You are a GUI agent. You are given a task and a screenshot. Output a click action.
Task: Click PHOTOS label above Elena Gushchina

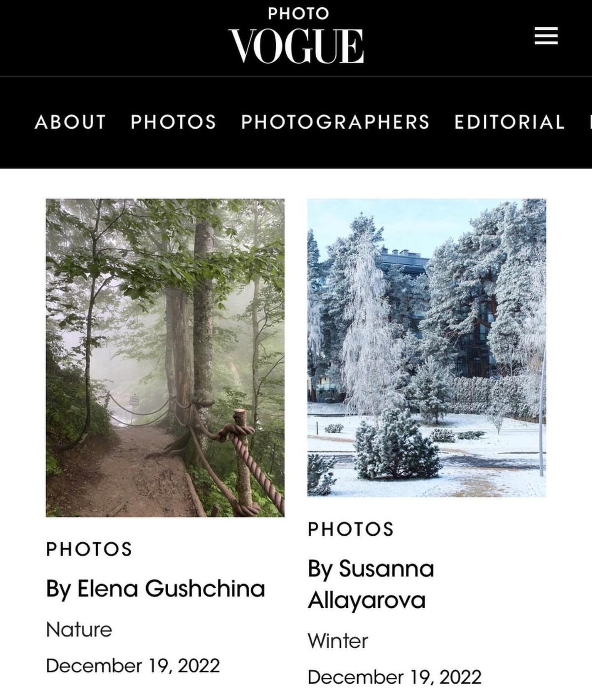point(89,549)
